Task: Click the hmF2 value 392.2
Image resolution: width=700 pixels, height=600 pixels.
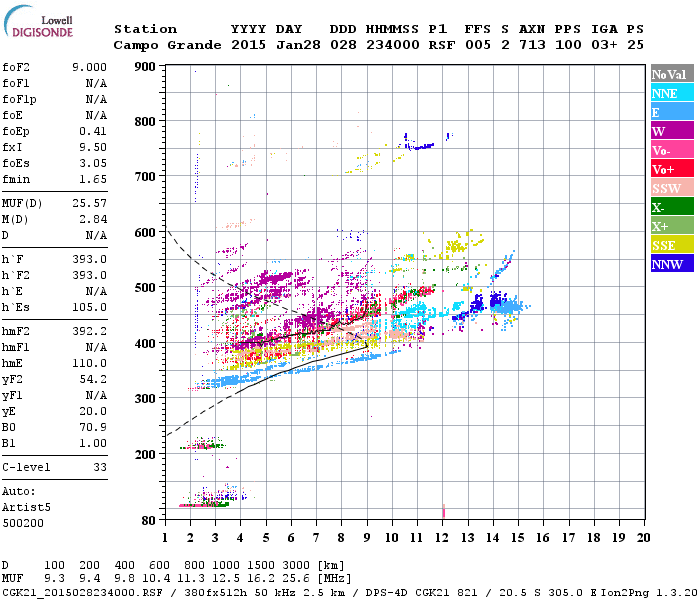Action: point(89,332)
